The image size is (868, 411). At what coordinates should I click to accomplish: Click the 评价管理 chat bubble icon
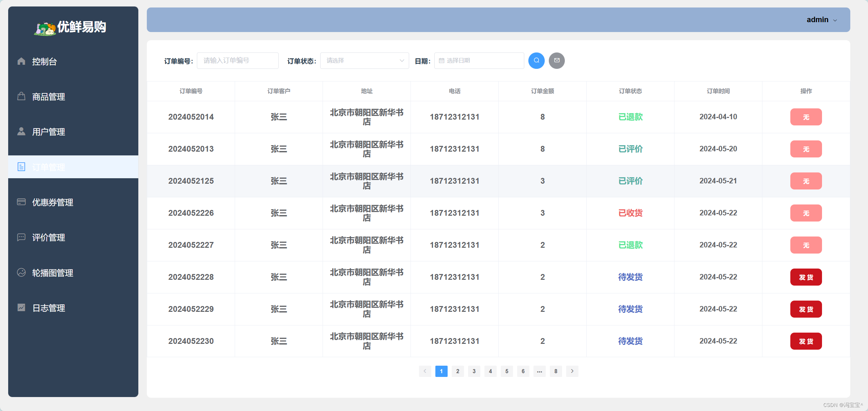[21, 237]
